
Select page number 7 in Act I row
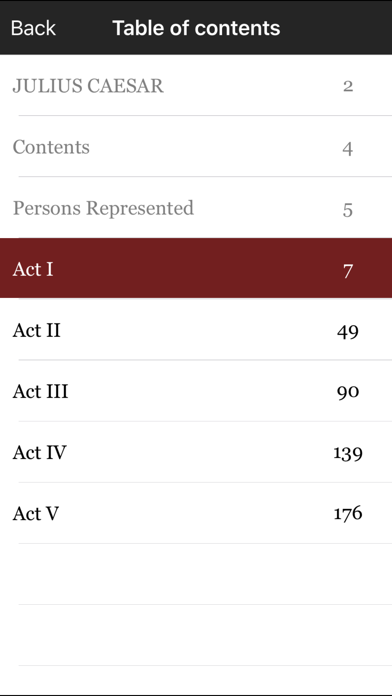point(348,270)
